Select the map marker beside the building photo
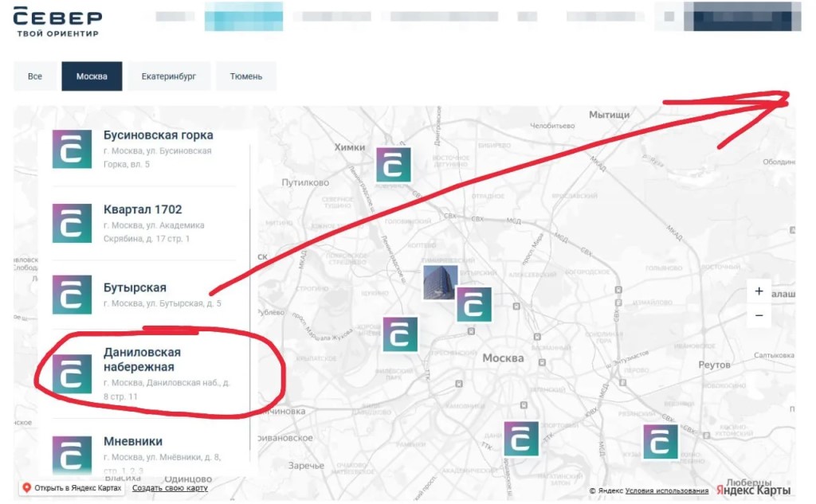 [474, 304]
